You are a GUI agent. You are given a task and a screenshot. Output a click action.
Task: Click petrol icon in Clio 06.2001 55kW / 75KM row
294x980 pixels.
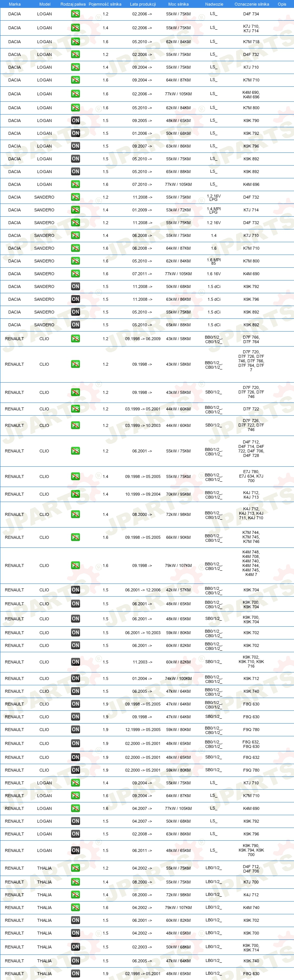pos(76,451)
